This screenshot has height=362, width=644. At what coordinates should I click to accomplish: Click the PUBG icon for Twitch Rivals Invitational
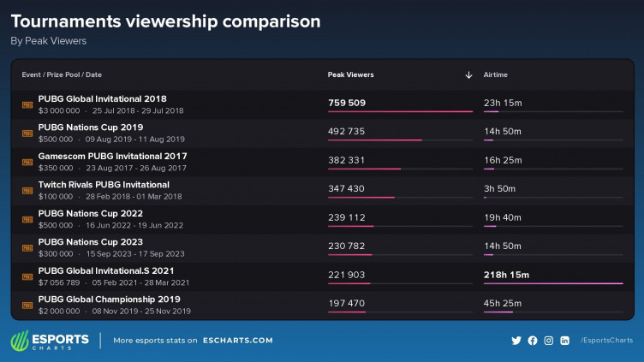27,191
